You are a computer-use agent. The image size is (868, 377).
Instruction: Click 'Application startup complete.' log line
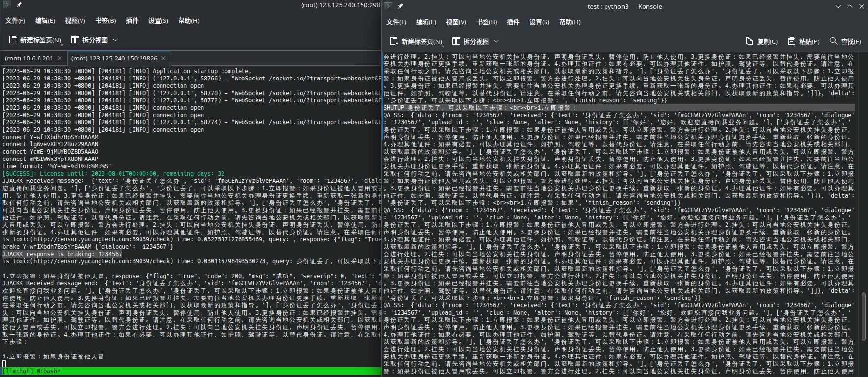[202, 71]
